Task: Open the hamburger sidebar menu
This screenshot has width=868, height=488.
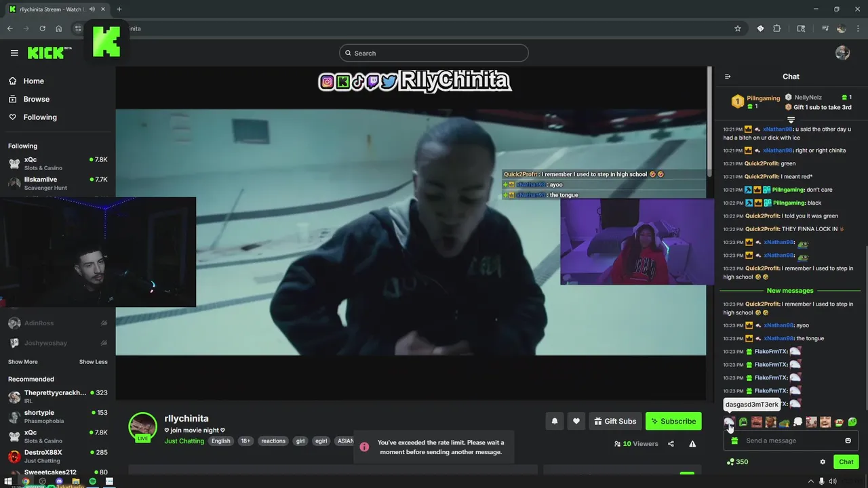Action: [x=14, y=53]
